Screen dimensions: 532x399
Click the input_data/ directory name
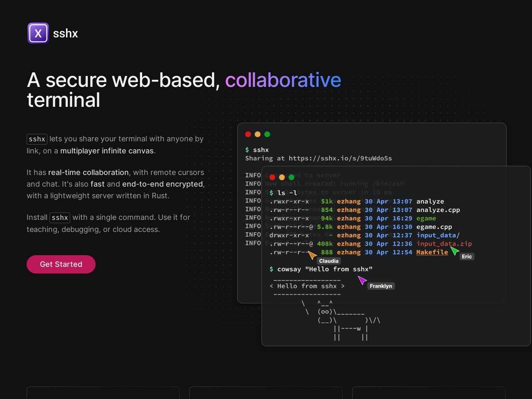(x=438, y=235)
